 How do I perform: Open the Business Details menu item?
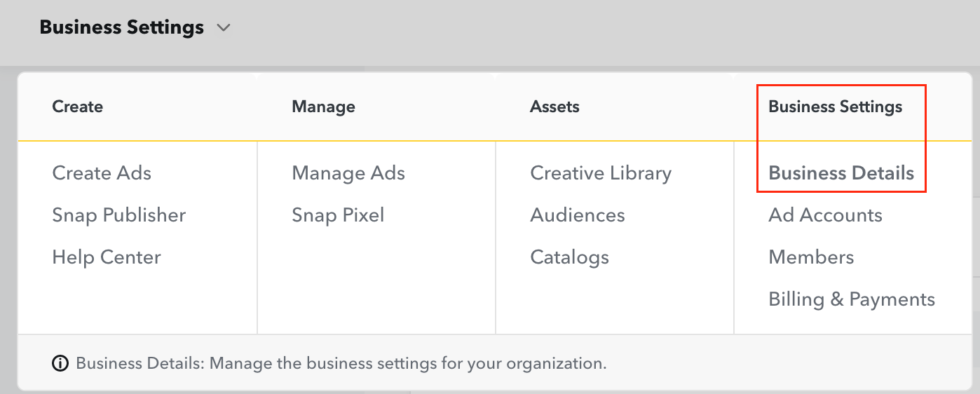click(841, 173)
